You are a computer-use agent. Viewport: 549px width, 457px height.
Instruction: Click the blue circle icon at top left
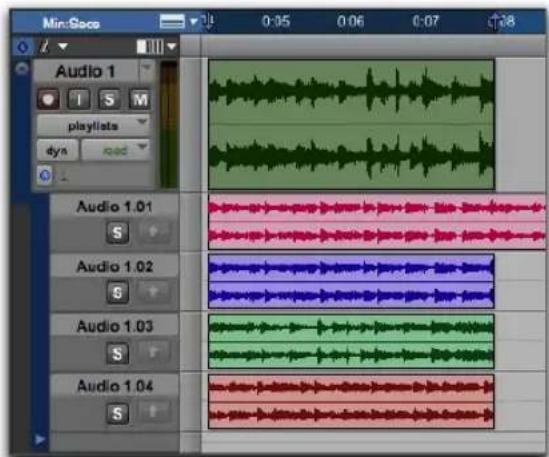click(x=23, y=47)
